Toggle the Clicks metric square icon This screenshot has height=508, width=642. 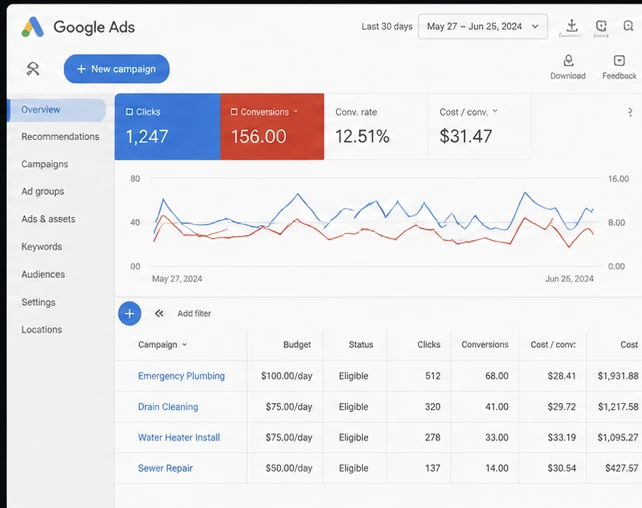coord(129,112)
